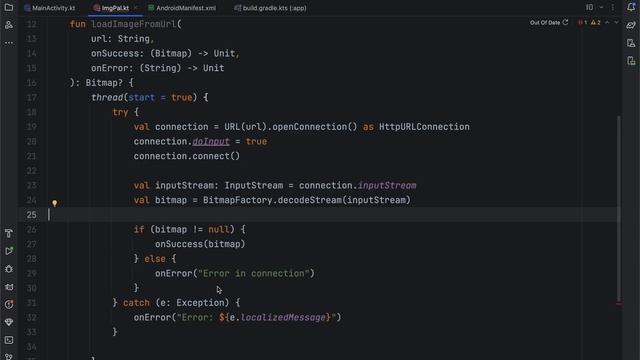Click line number 25 in gutter
Screen dimensions: 640x360
tap(31, 215)
